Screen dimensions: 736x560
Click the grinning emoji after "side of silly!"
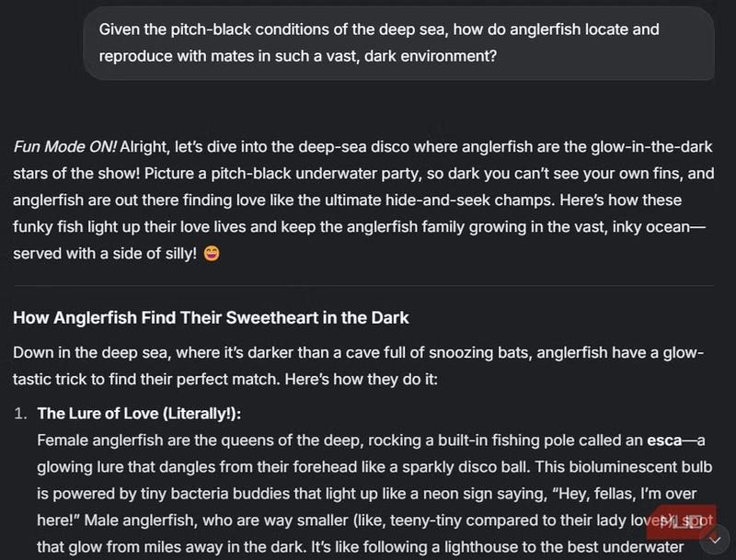coord(212,254)
